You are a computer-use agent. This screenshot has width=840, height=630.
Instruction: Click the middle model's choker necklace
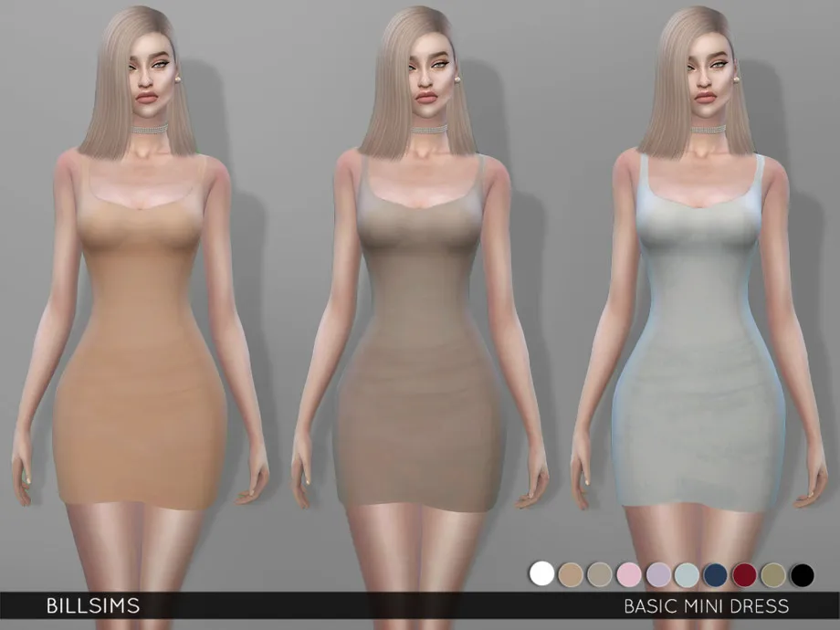click(427, 131)
